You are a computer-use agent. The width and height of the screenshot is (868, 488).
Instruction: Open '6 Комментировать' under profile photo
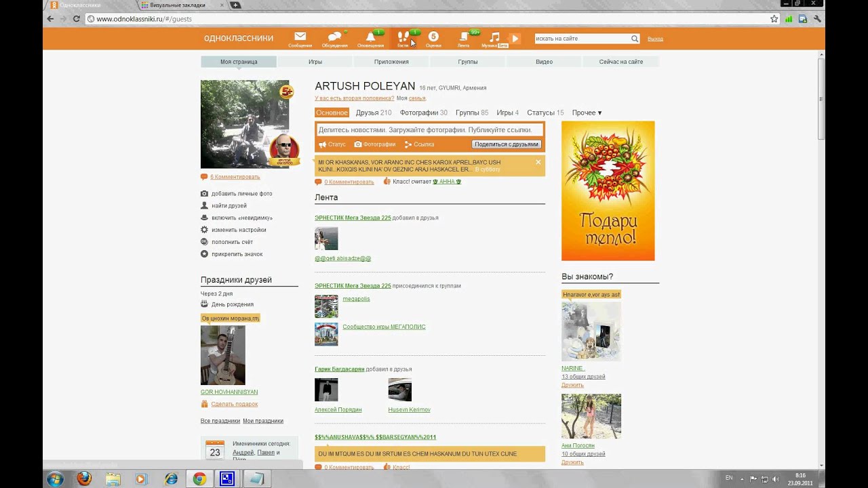(x=235, y=177)
